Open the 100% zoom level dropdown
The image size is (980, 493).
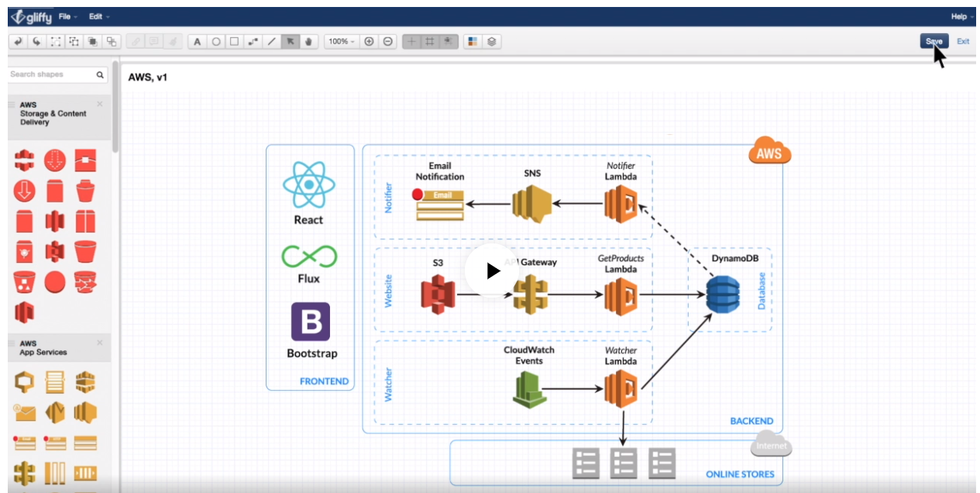coord(341,42)
